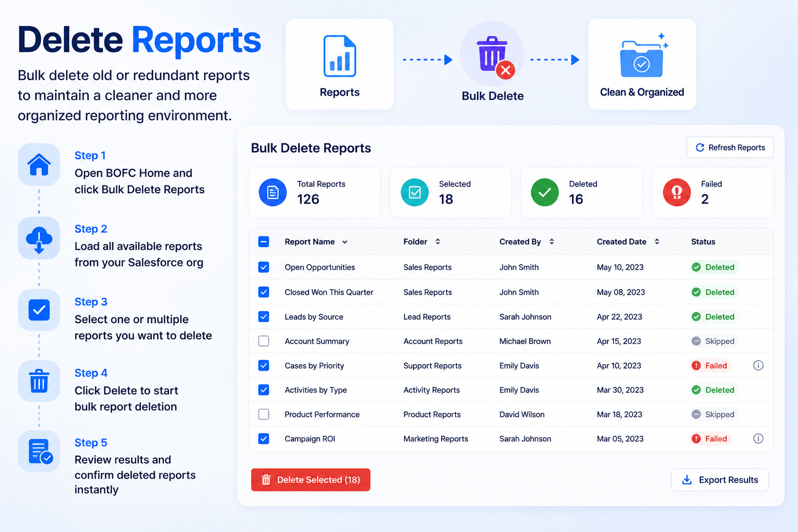This screenshot has height=532, width=798.
Task: Click the Status column header
Action: pyautogui.click(x=703, y=242)
